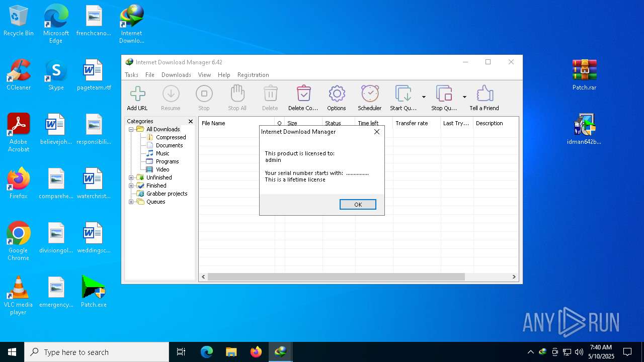Select Grabber projects in the tree
The width and height of the screenshot is (644, 362).
click(x=167, y=194)
